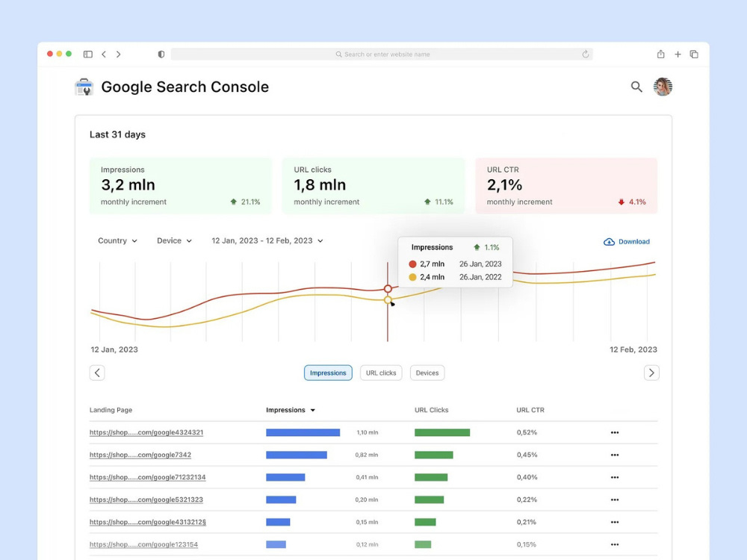Click the 0,45% URL CTR value
The height and width of the screenshot is (560, 747).
tap(527, 455)
